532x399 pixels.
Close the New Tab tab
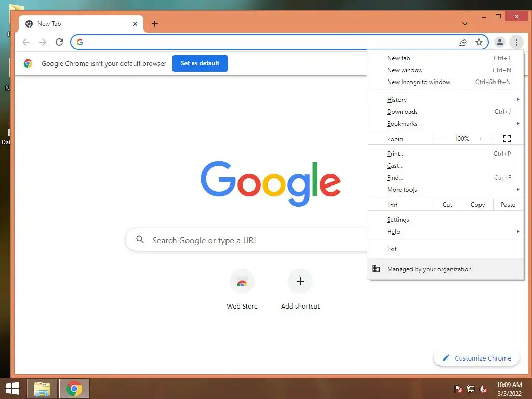(x=135, y=24)
